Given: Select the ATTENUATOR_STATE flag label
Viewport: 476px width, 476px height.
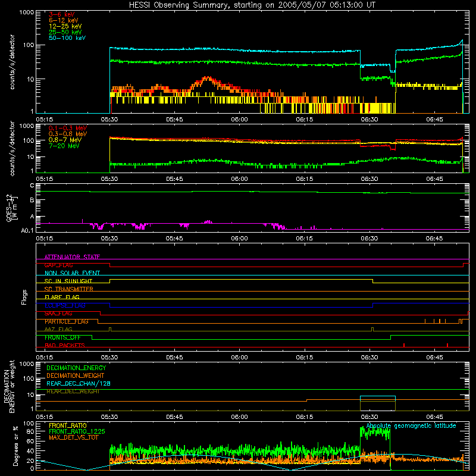Looking at the screenshot, I should click(72, 257).
